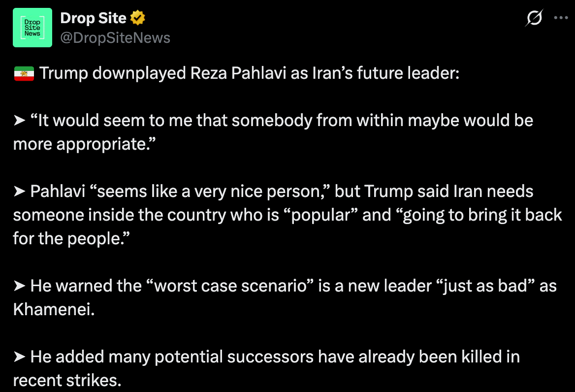This screenshot has height=392, width=575.
Task: Click the arrow bullet before "It would seem"
Action: click(20, 121)
